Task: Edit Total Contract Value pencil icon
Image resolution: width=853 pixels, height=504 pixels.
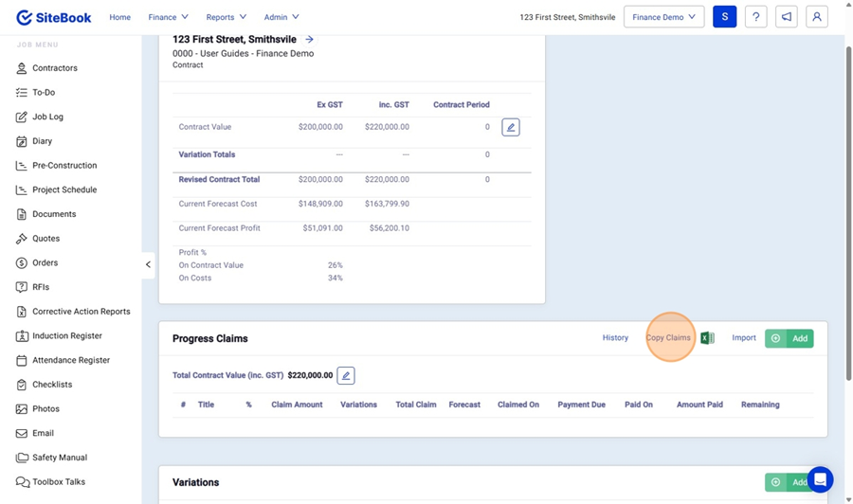Action: pyautogui.click(x=346, y=376)
